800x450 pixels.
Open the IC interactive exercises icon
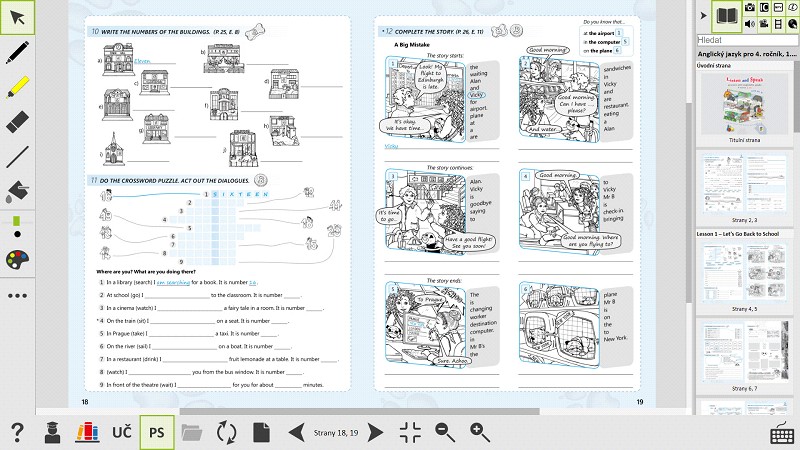[764, 7]
